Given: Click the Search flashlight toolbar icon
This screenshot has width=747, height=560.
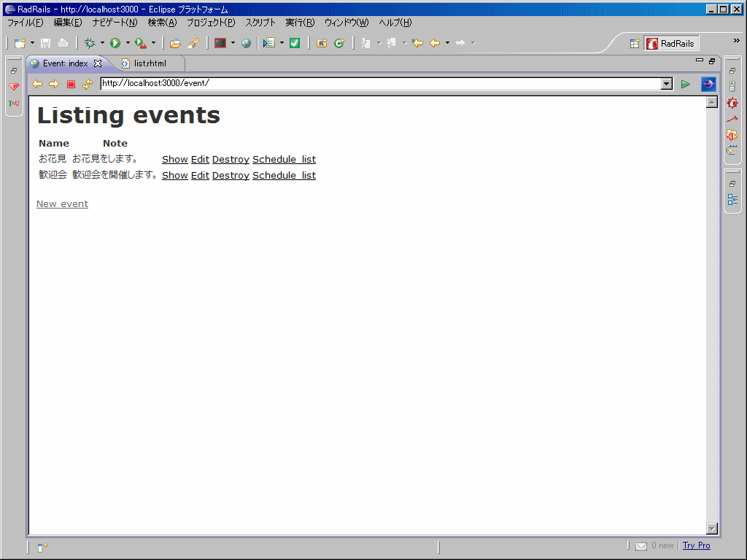Looking at the screenshot, I should click(193, 43).
